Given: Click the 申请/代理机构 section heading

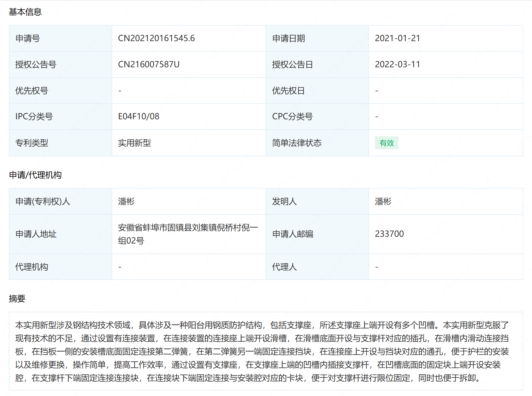Looking at the screenshot, I should click(x=35, y=175).
